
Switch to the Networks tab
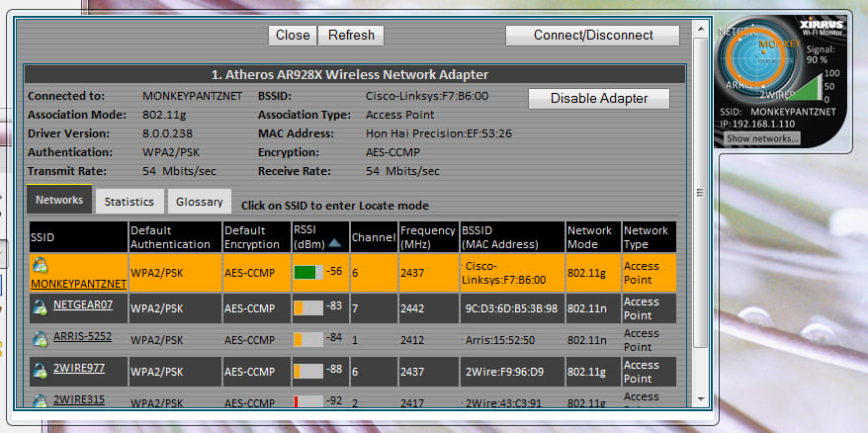[59, 200]
